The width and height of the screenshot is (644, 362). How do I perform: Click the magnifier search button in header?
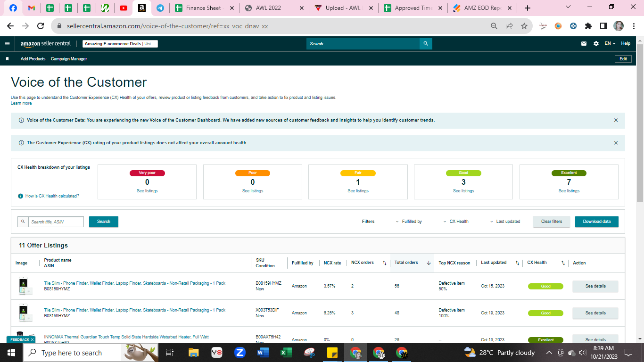coord(426,43)
